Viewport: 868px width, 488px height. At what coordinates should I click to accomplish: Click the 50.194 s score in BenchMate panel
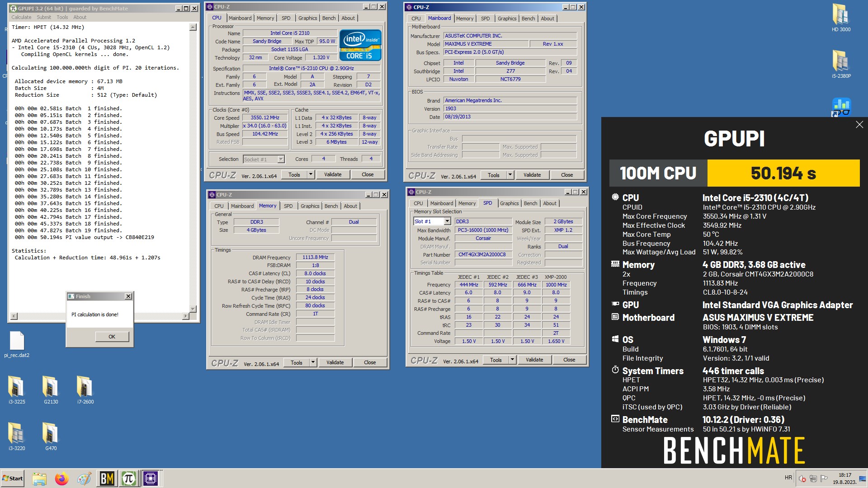(783, 173)
